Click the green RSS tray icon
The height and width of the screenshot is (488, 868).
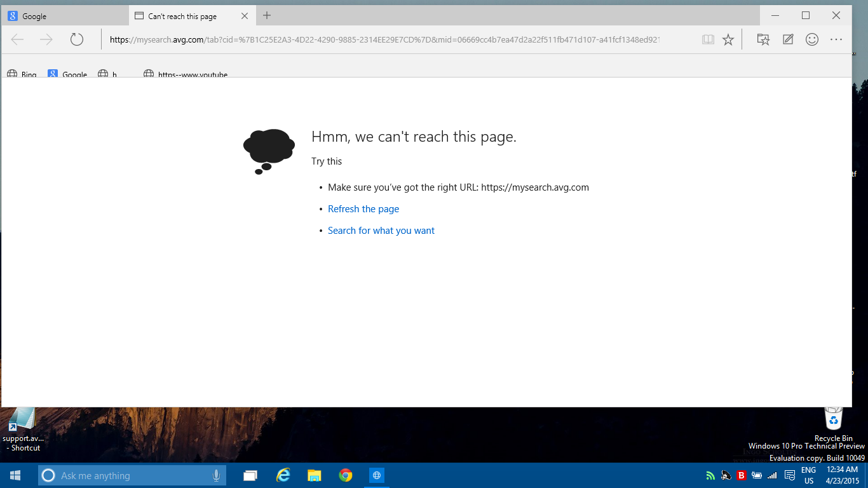[x=710, y=475]
